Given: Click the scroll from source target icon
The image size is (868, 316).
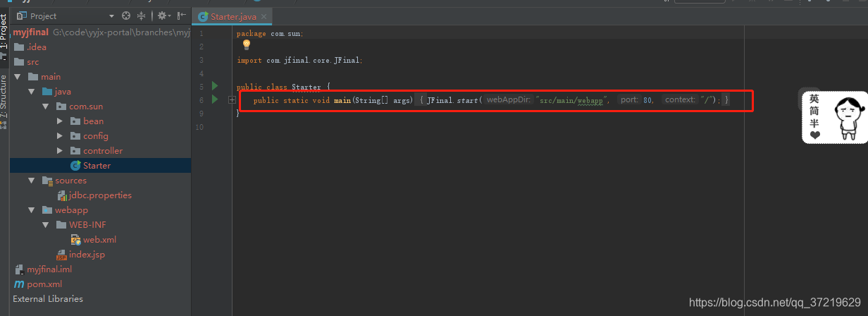Looking at the screenshot, I should click(x=126, y=16).
